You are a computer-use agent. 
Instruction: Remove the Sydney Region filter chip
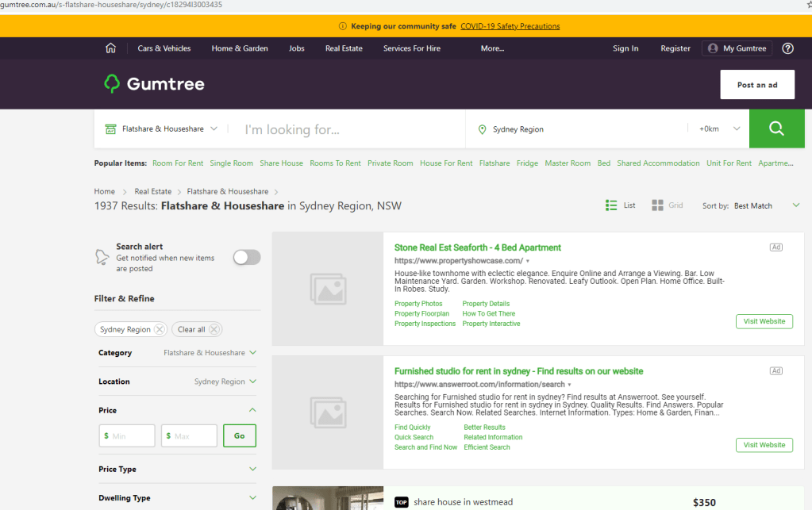[x=160, y=330]
